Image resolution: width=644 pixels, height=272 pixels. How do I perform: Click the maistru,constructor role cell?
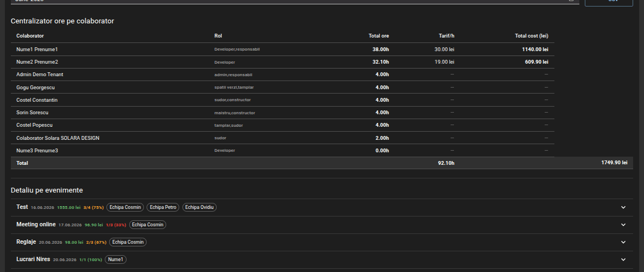235,113
